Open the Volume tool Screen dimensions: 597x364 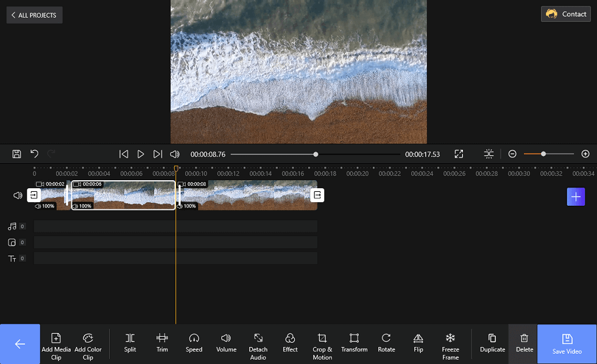226,342
